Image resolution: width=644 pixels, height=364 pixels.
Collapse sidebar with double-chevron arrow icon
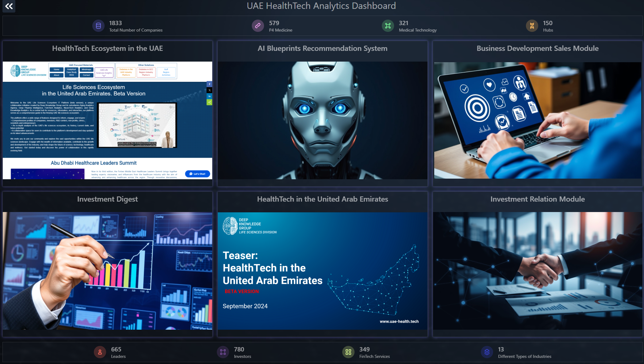pyautogui.click(x=9, y=6)
